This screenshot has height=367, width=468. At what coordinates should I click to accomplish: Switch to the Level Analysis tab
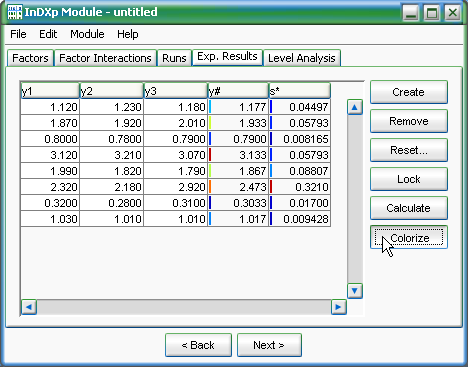coord(302,58)
